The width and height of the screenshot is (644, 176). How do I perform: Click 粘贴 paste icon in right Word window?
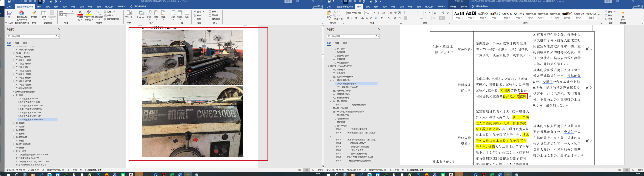click(329, 14)
